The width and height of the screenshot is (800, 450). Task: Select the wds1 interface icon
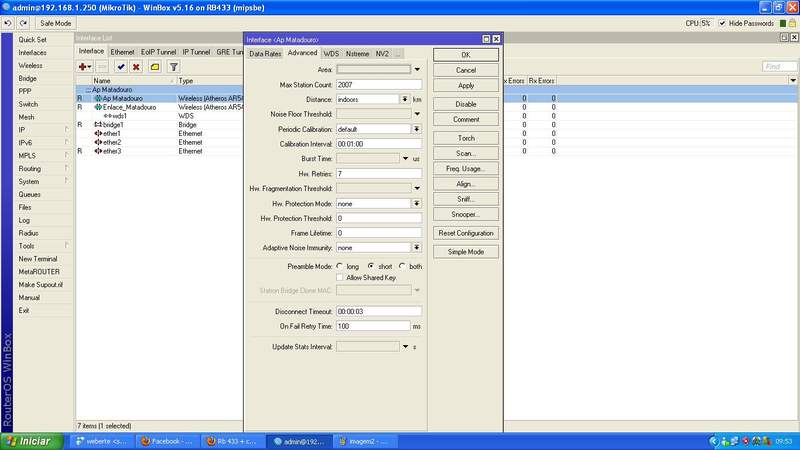coord(108,116)
